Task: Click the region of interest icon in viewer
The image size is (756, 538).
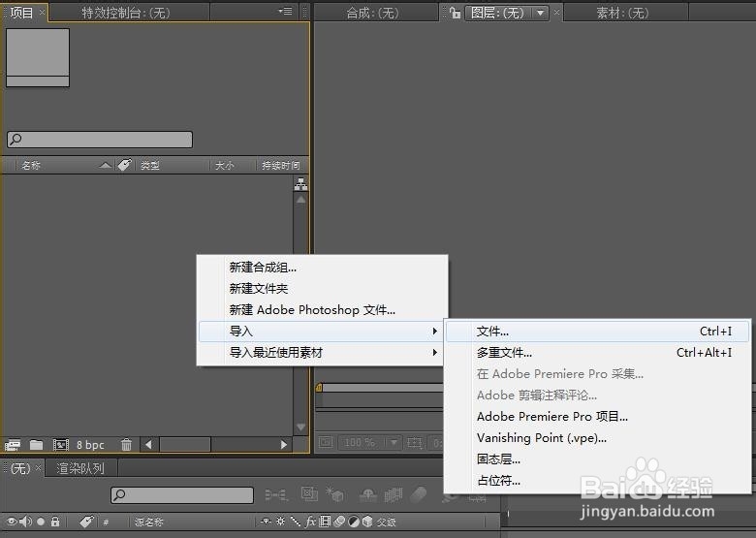Action: [414, 442]
